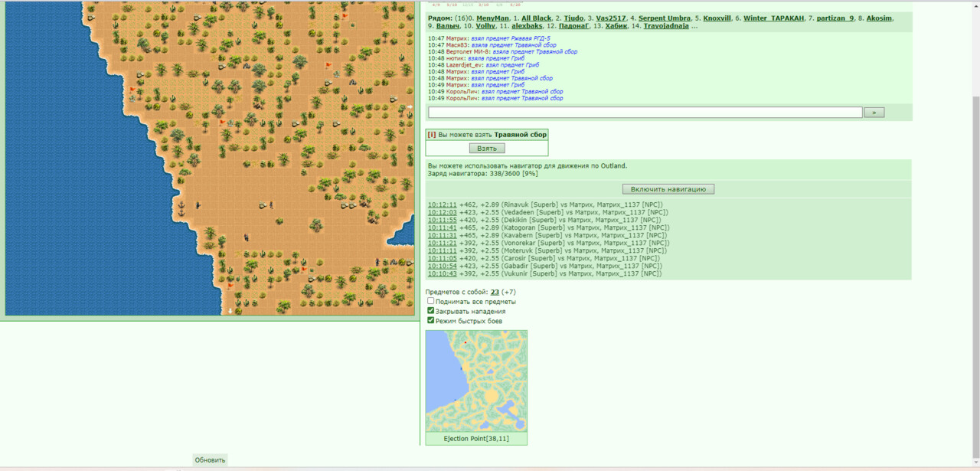Open player All Black profile link
The width and height of the screenshot is (980, 471).
[537, 18]
